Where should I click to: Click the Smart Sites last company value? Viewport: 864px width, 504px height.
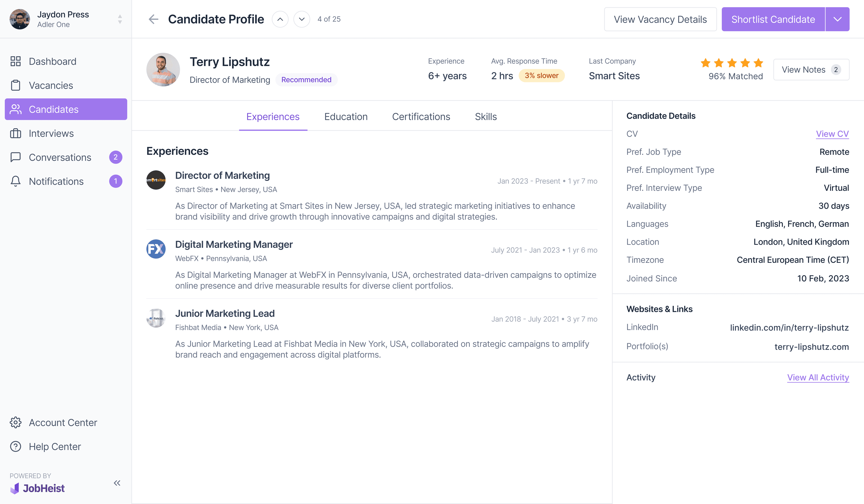tap(614, 76)
